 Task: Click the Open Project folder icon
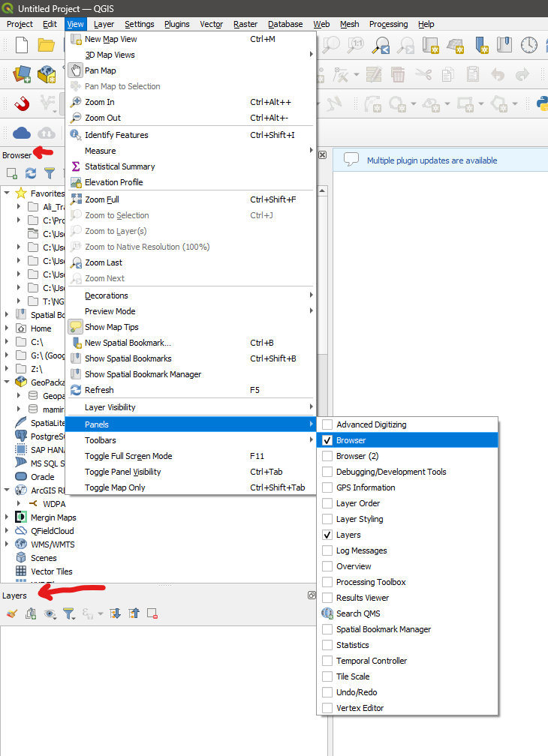click(47, 45)
